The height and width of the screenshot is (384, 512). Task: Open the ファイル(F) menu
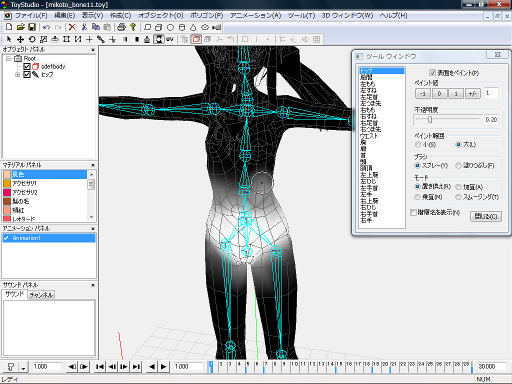tap(31, 16)
